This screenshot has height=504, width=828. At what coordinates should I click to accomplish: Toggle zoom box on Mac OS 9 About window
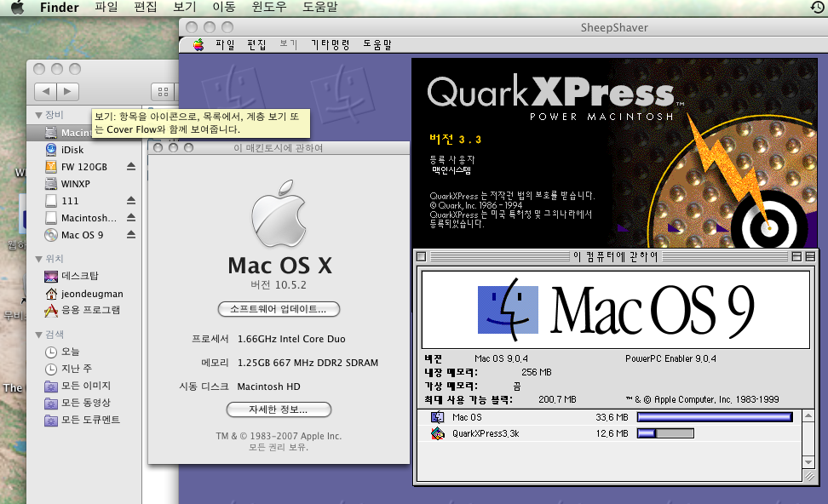point(796,256)
